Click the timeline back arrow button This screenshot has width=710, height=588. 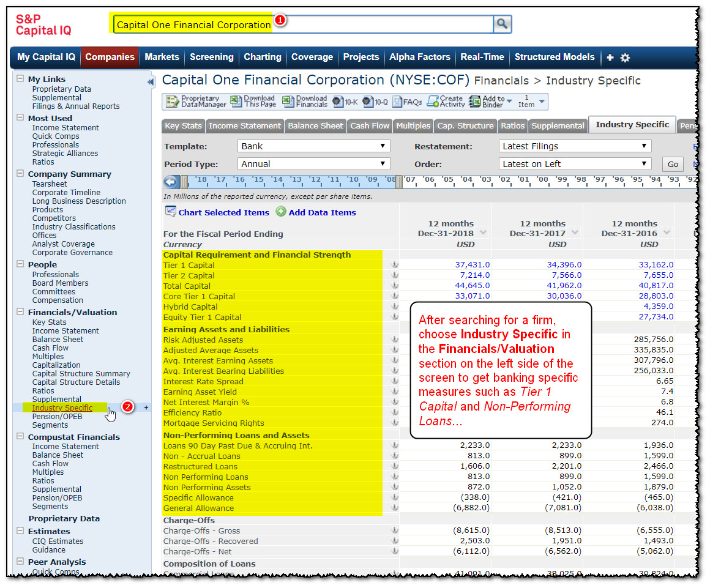[171, 182]
